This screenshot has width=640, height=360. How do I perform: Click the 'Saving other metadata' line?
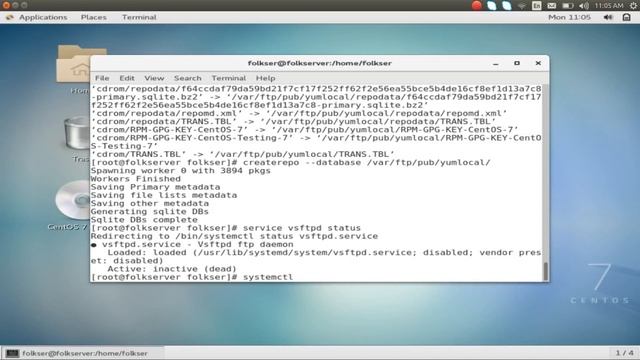[x=149, y=203]
